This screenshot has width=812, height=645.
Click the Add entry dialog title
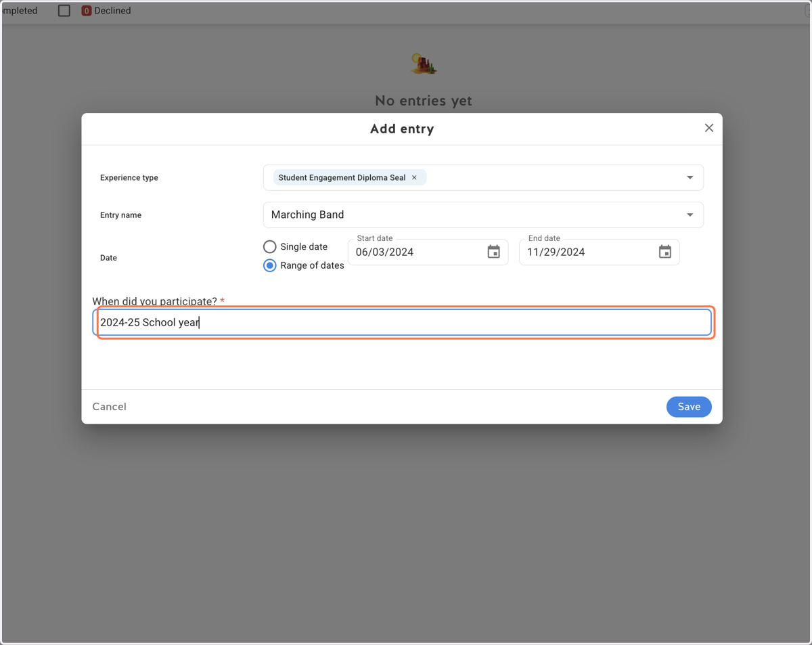(x=402, y=129)
